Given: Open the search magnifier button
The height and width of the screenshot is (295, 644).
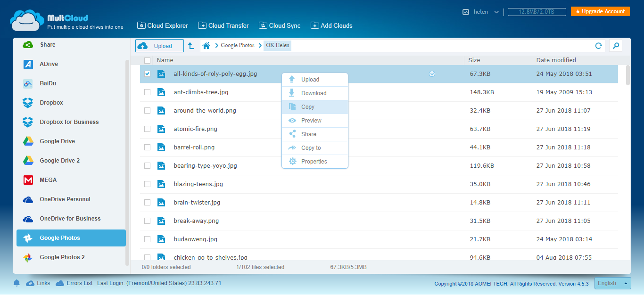Looking at the screenshot, I should coord(615,46).
